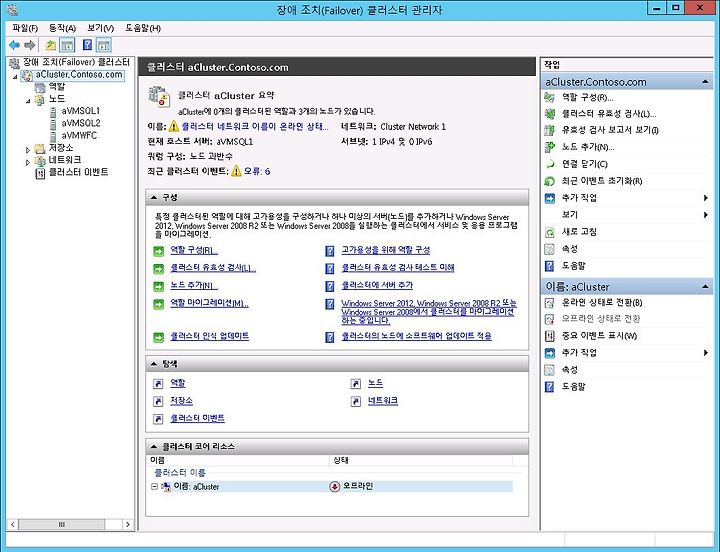Screen dimensions: 720x552
Task: Open 추가 작업 submenu under 이름: aCluster
Action: click(705, 353)
